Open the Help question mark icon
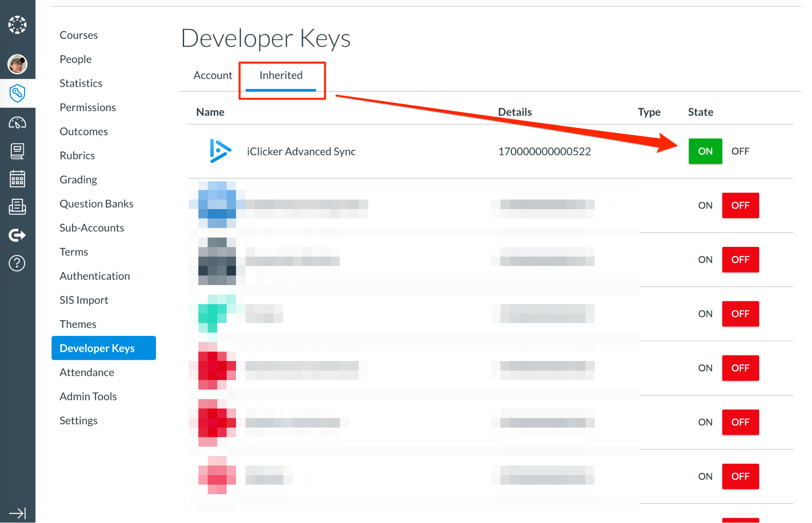 pos(17,263)
